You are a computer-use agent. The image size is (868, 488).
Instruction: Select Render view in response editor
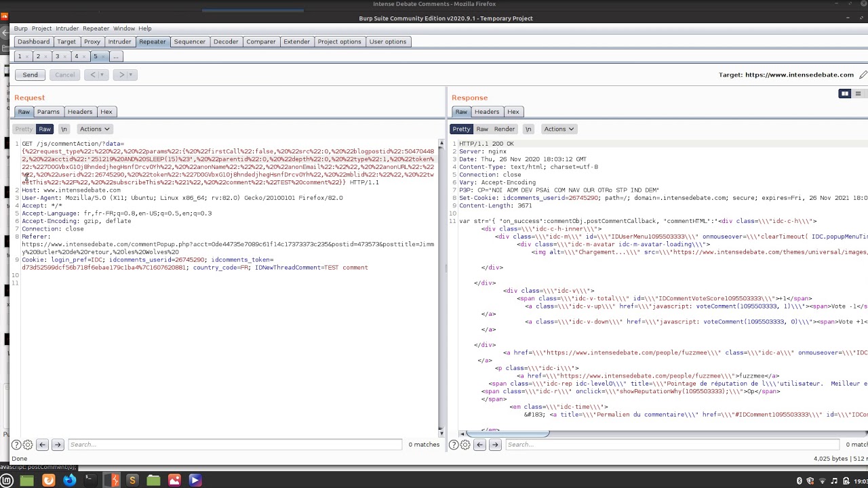coord(505,129)
